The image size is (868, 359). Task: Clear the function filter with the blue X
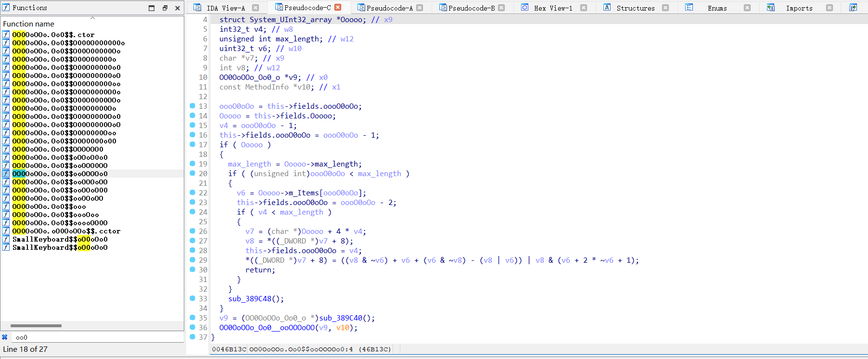(x=5, y=337)
